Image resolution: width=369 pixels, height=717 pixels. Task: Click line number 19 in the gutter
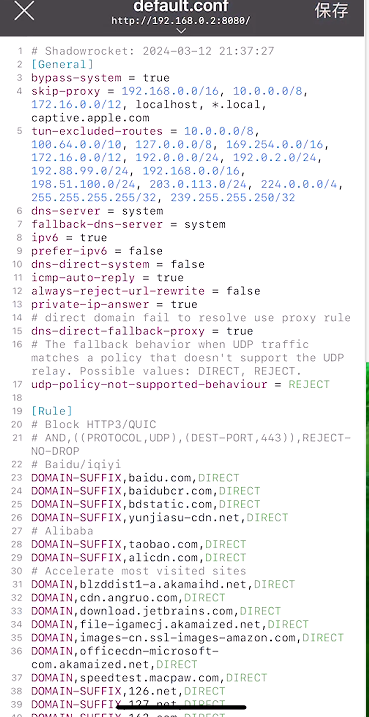point(17,411)
